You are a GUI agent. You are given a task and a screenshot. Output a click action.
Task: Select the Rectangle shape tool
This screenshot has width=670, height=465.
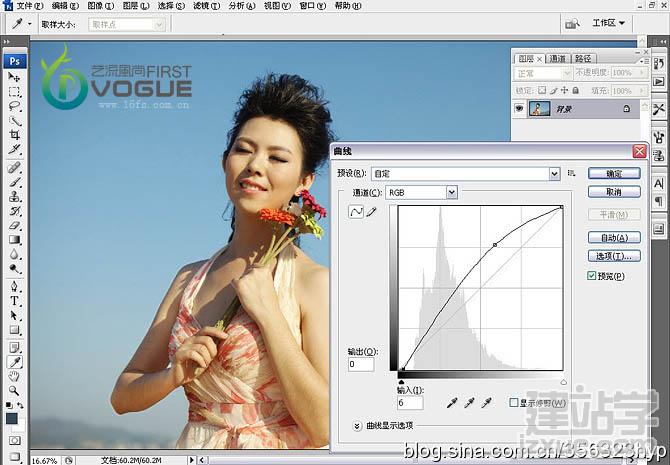(x=14, y=330)
